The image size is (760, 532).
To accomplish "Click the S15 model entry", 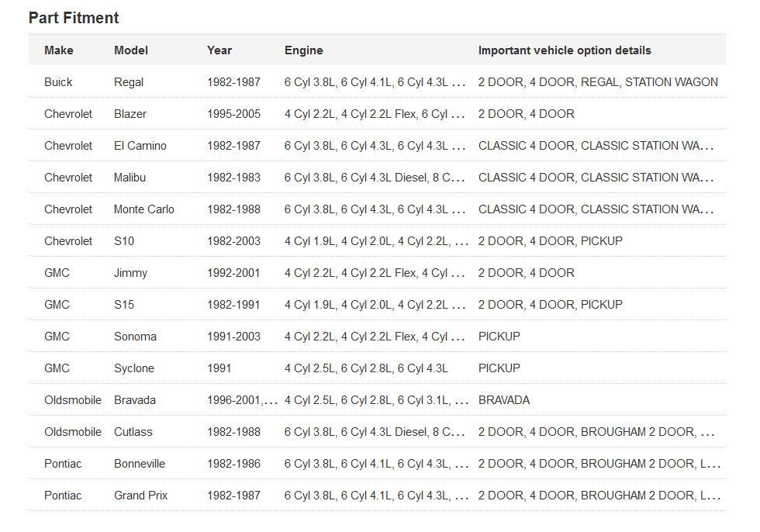I will [x=124, y=305].
